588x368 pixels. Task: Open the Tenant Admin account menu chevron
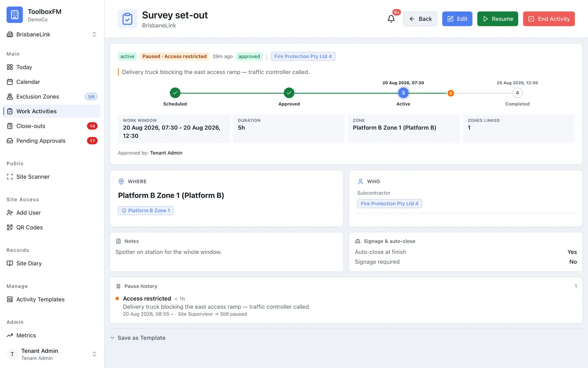(94, 354)
